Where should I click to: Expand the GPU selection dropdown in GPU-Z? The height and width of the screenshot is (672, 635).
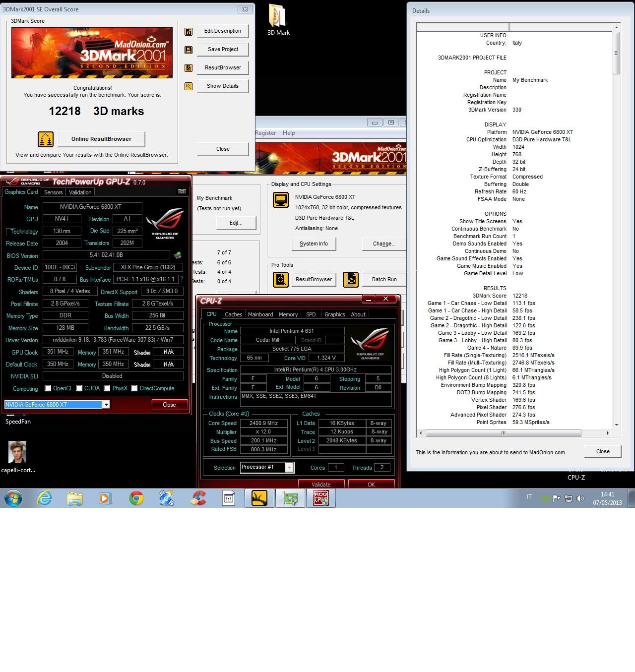(x=106, y=405)
